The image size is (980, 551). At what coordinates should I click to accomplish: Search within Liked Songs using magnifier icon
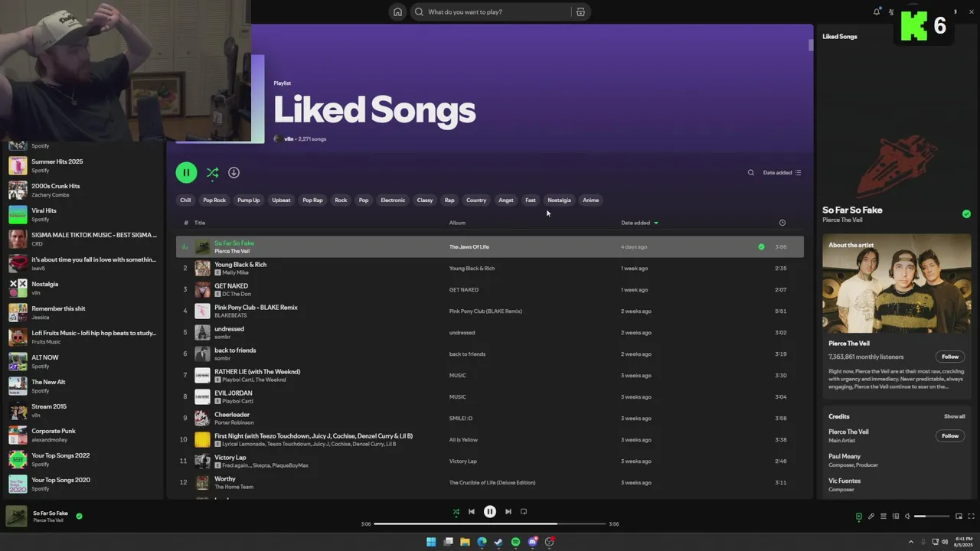pyautogui.click(x=750, y=173)
